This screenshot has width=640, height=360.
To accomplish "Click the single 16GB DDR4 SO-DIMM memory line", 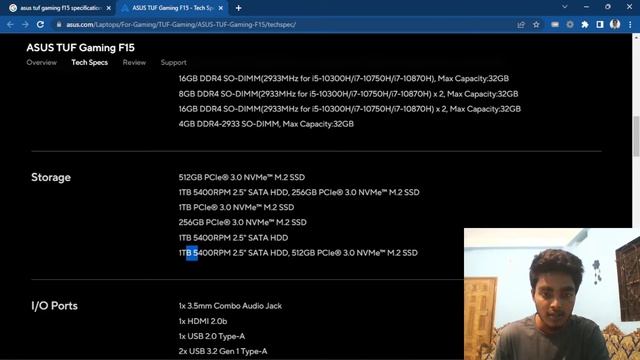I will pos(344,78).
